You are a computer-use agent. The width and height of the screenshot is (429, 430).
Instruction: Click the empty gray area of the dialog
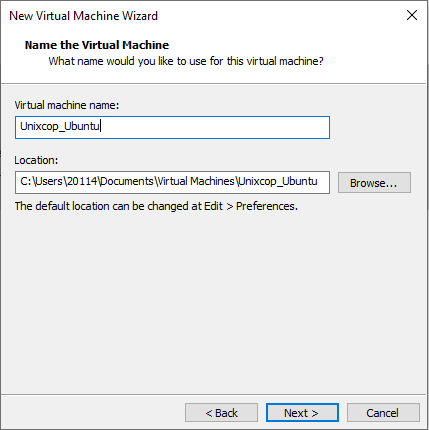coord(213,300)
